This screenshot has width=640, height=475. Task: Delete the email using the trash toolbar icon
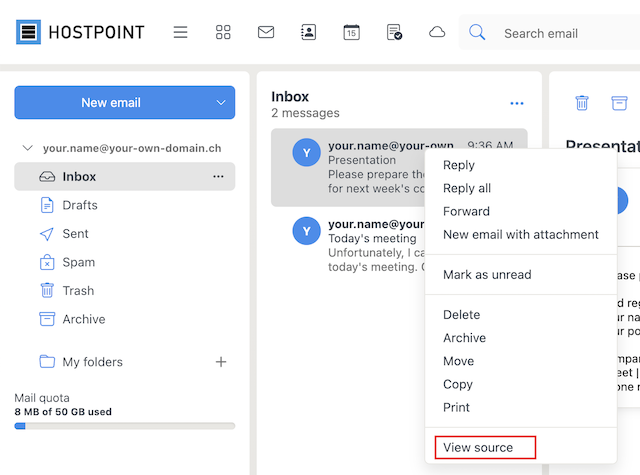click(x=582, y=102)
